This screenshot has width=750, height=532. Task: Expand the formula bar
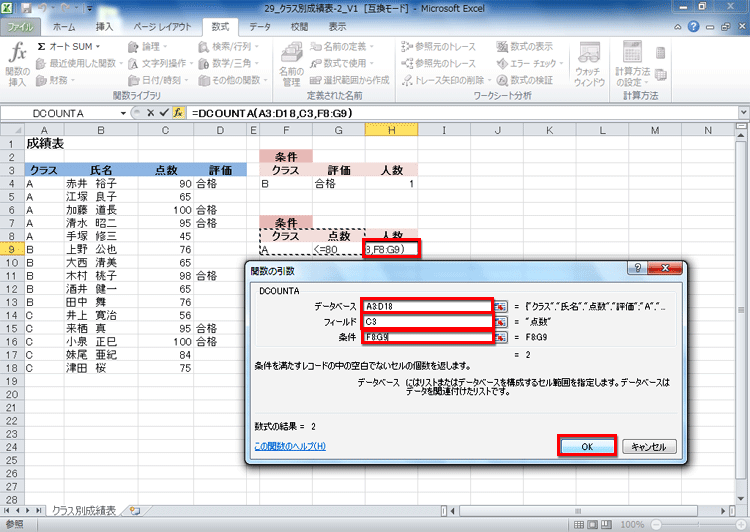(743, 113)
